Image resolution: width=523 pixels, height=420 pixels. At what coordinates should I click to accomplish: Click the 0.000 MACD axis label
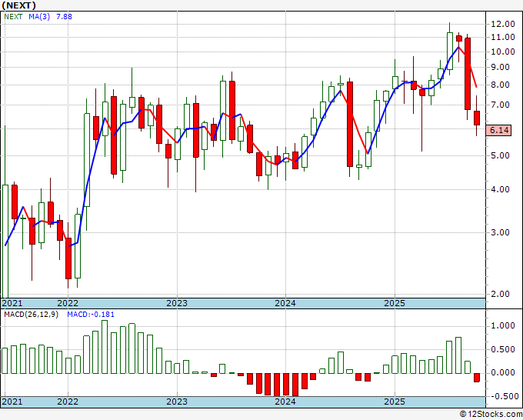point(503,373)
